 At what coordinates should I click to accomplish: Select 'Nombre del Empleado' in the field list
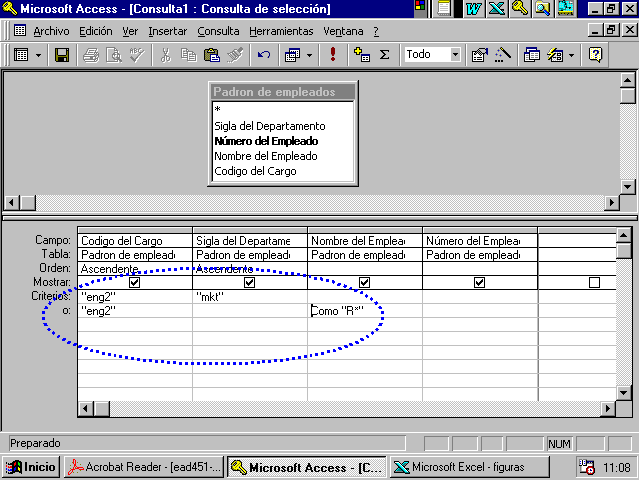(283, 156)
